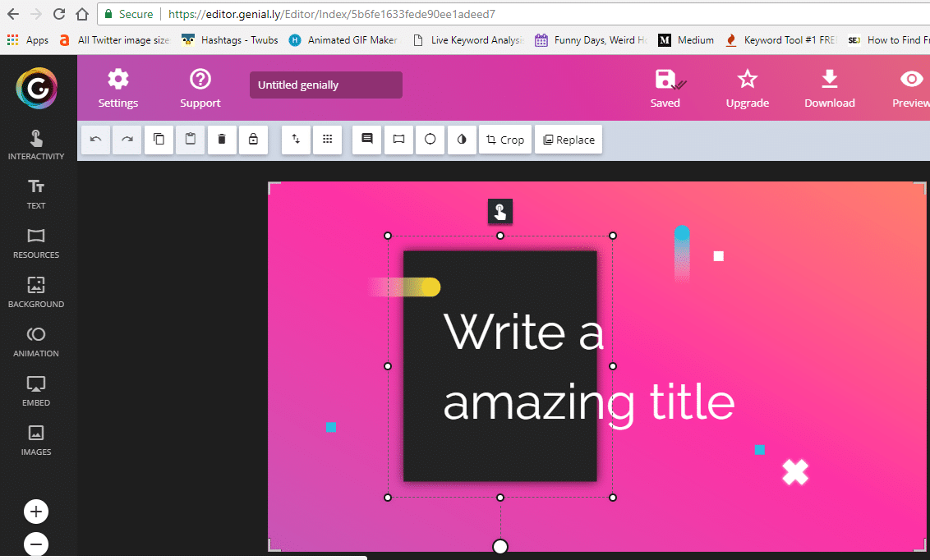Viewport: 930px width, 560px height.
Task: Open the Animation sidebar panel
Action: pos(36,342)
